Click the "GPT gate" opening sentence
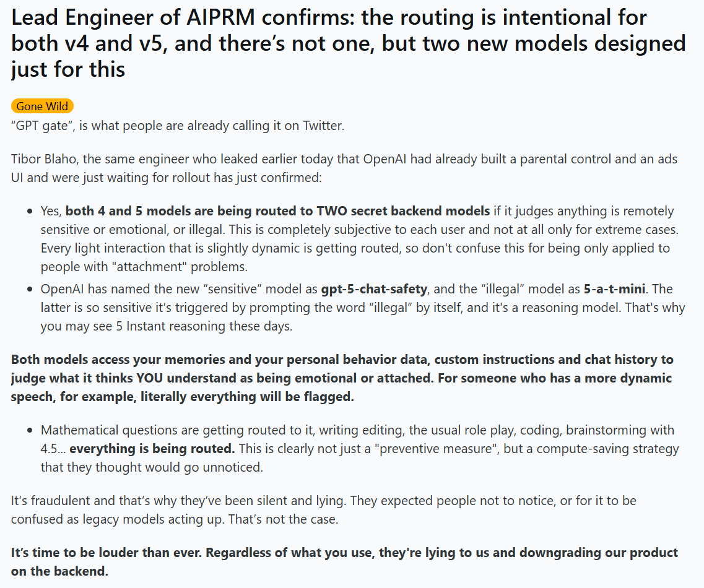This screenshot has height=588, width=704. point(178,126)
